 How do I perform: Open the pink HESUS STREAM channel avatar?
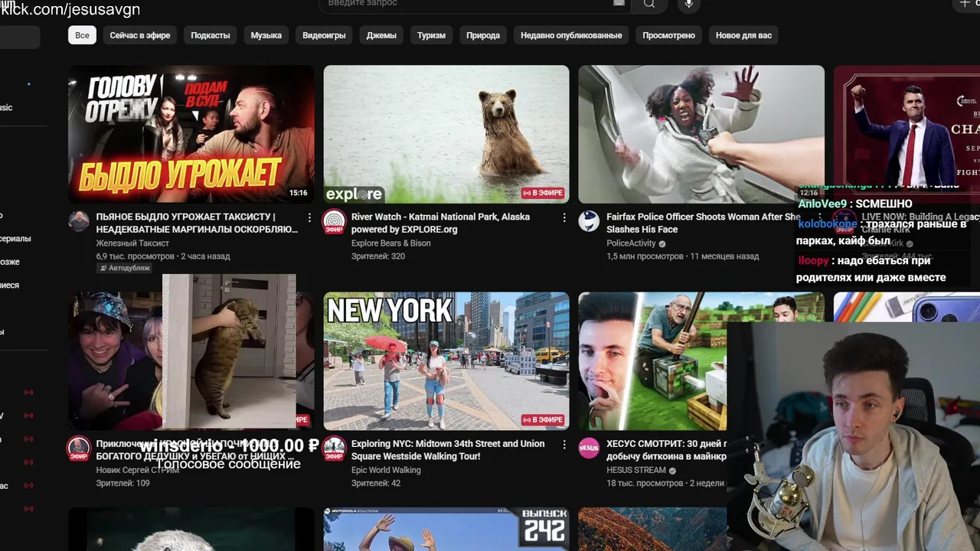[589, 448]
